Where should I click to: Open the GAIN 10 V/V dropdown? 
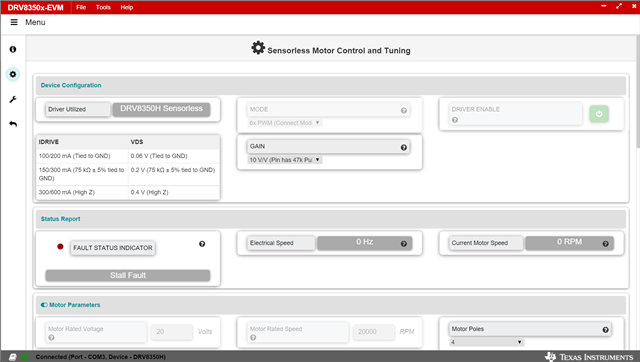284,160
